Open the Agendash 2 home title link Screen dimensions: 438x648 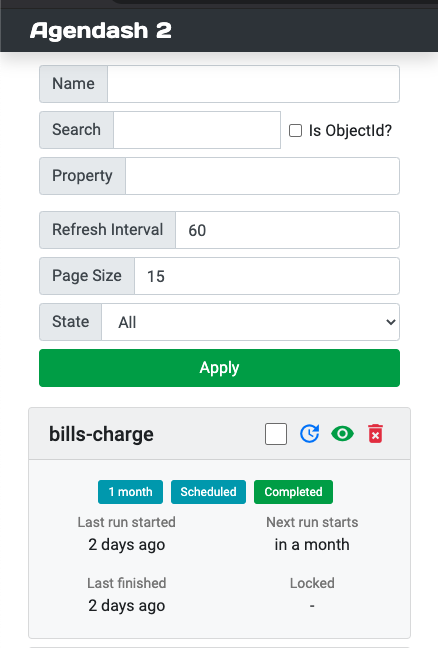click(100, 31)
